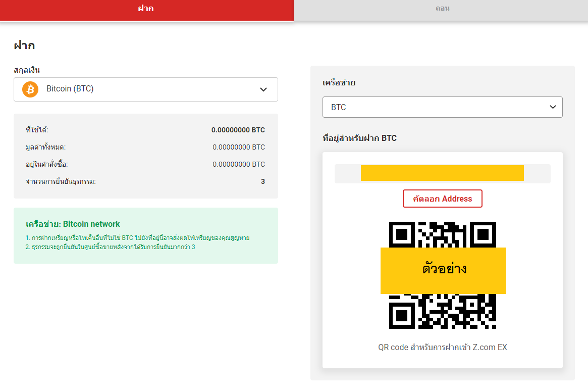Screen dimensions: 588x391
Task: Click the deposit QR code image
Action: click(x=443, y=275)
